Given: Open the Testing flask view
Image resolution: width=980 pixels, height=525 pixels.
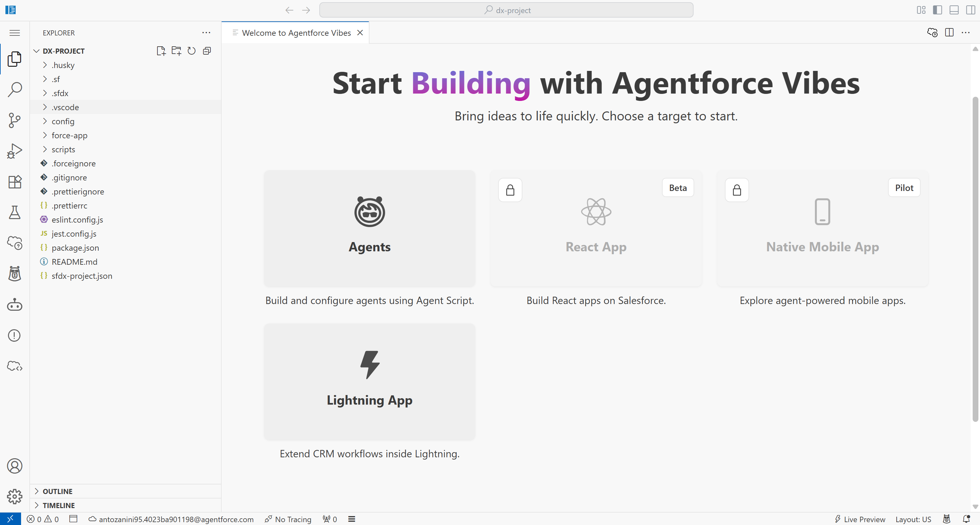Looking at the screenshot, I should pyautogui.click(x=14, y=212).
